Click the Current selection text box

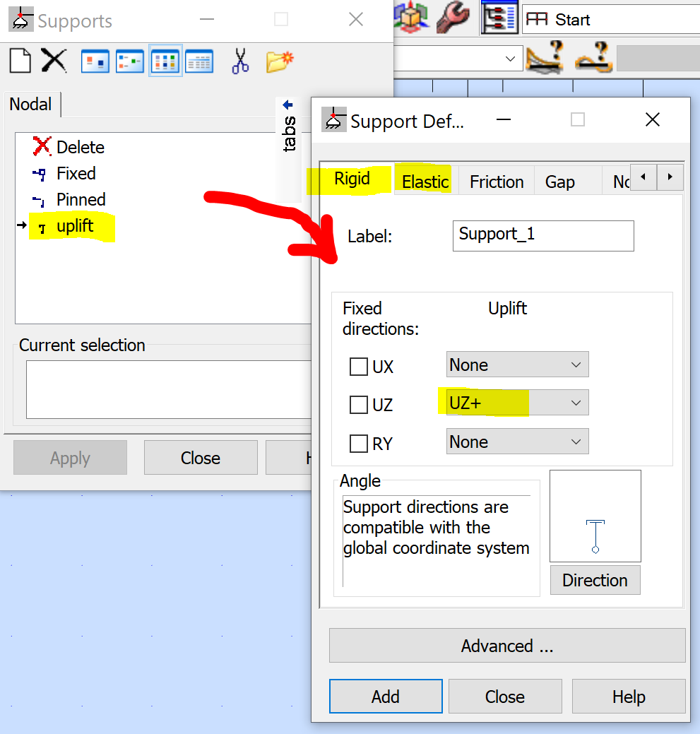tap(168, 389)
